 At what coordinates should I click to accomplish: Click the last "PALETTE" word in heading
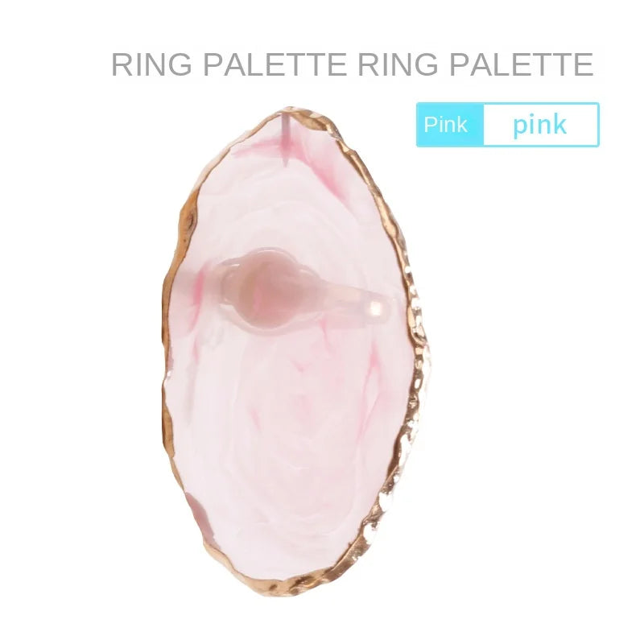521,64
